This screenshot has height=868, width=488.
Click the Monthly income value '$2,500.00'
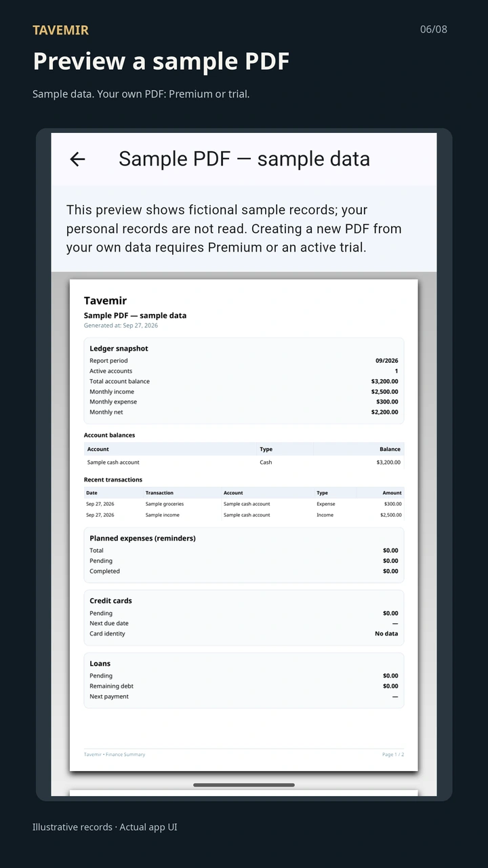point(384,391)
